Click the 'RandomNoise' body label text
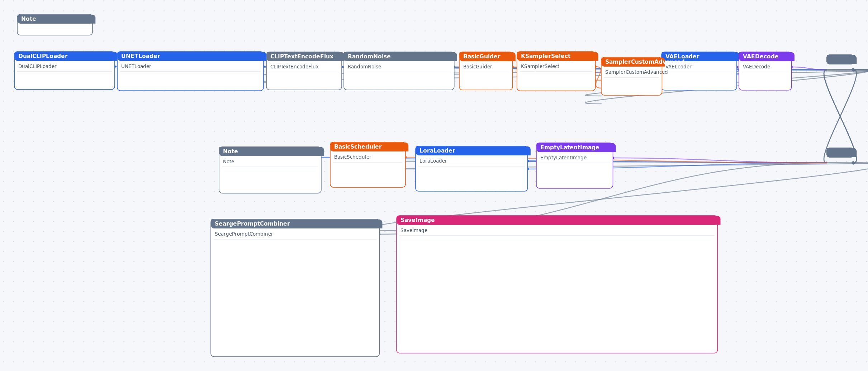 tap(364, 67)
